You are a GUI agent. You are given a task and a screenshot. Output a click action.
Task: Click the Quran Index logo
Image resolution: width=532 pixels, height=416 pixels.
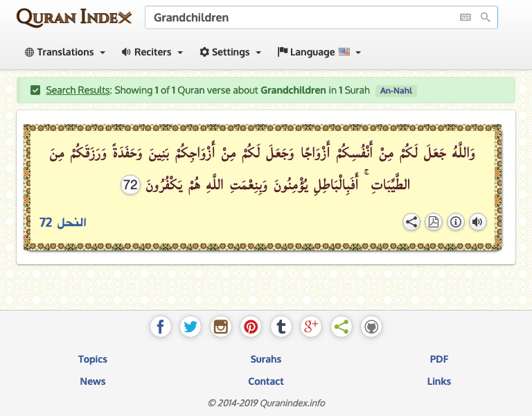click(x=73, y=17)
